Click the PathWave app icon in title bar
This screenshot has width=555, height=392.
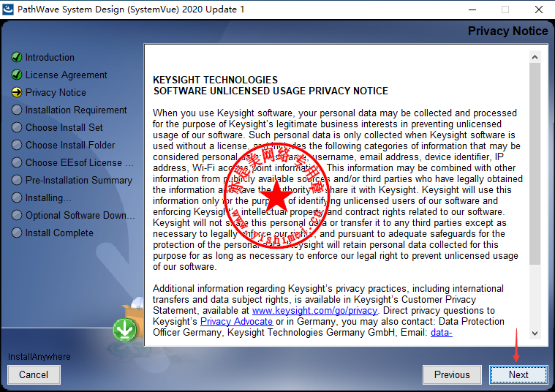click(8, 10)
